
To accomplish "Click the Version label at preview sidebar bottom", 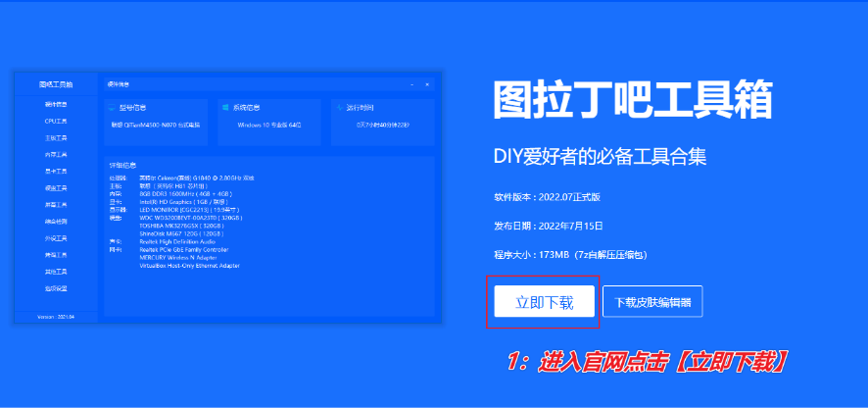I will click(x=56, y=317).
